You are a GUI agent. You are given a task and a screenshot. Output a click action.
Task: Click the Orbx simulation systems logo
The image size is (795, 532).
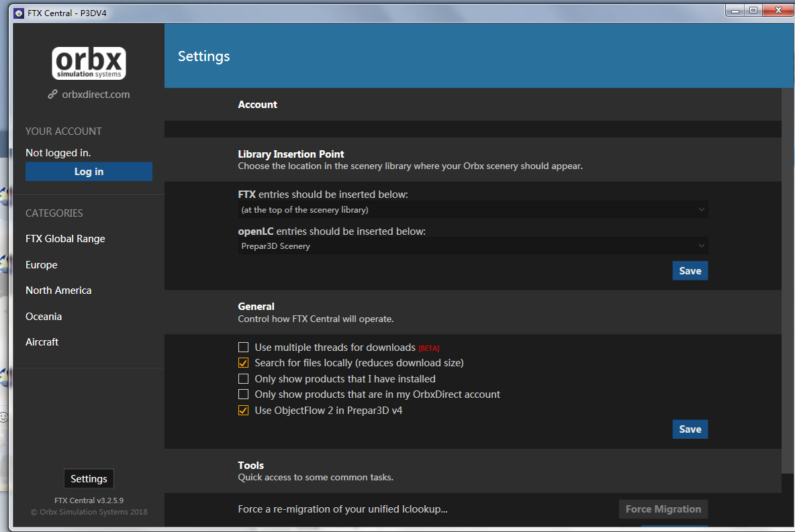(89, 63)
